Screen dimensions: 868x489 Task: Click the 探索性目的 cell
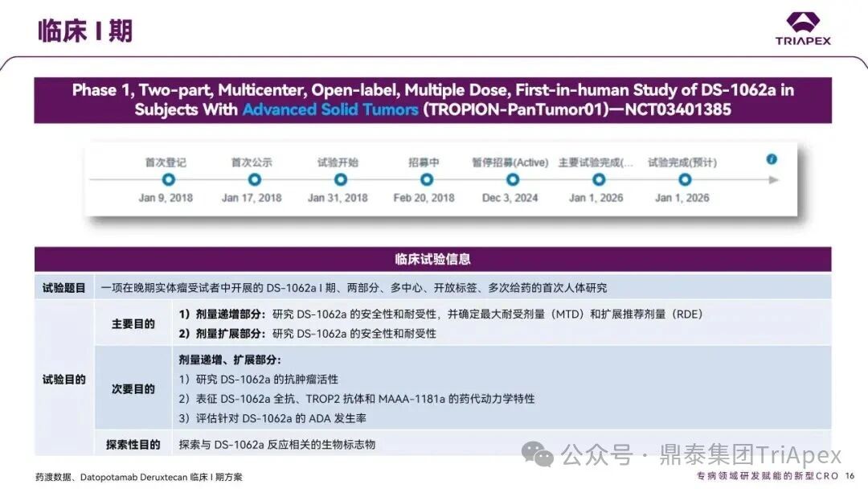(x=133, y=444)
